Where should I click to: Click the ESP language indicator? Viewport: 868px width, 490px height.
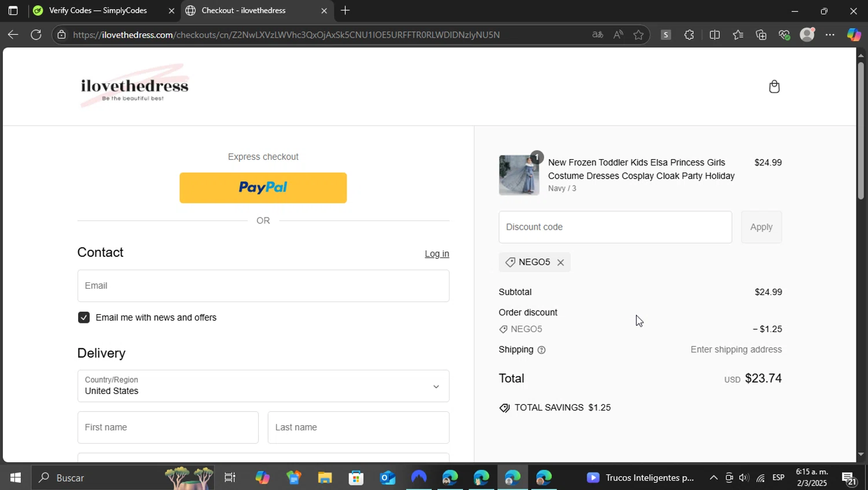[778, 478]
